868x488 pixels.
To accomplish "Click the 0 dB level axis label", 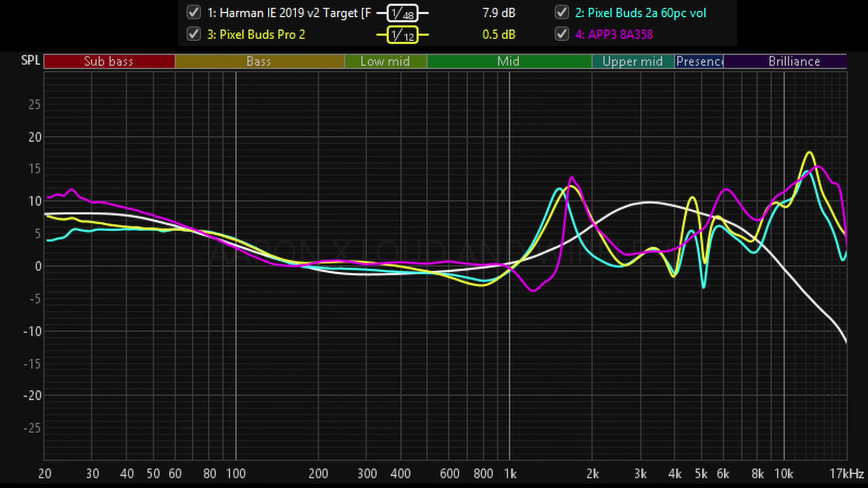I will pyautogui.click(x=38, y=266).
